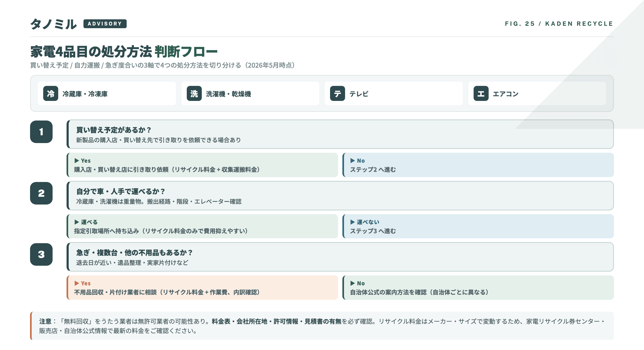Choose No: 自治体公式の案内方法を確認
The image size is (644, 350).
[478, 288]
